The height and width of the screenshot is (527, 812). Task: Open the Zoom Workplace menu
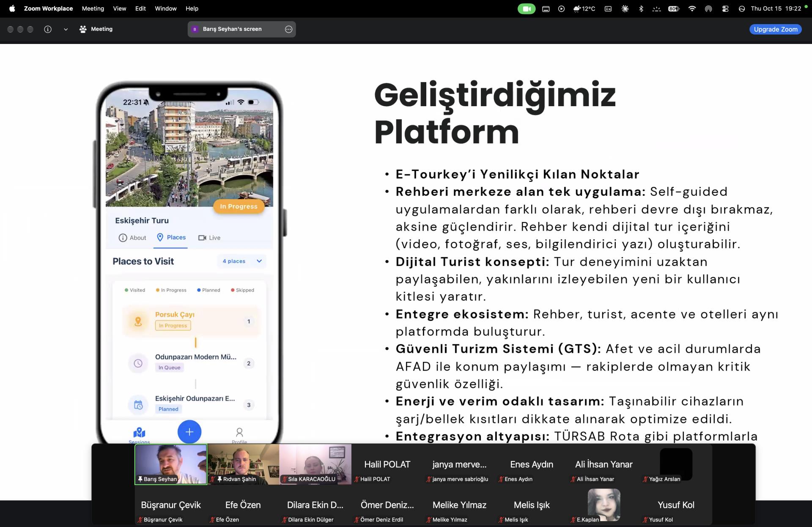[48, 8]
